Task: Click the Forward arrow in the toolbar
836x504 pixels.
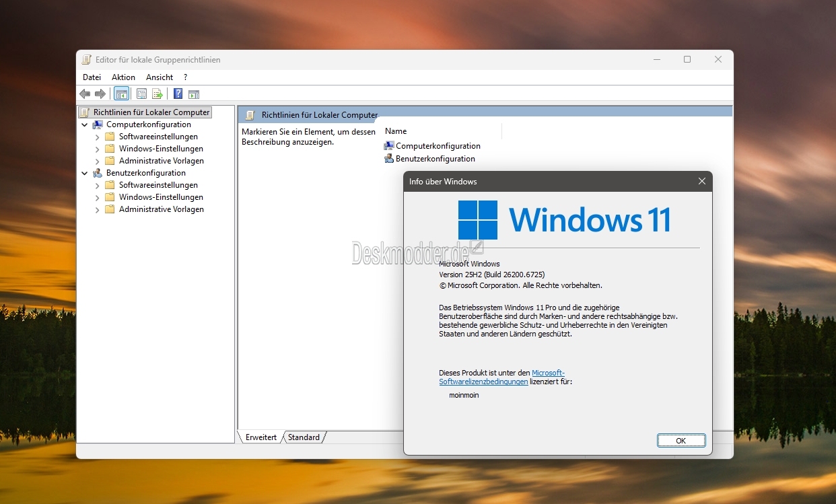Action: [100, 94]
